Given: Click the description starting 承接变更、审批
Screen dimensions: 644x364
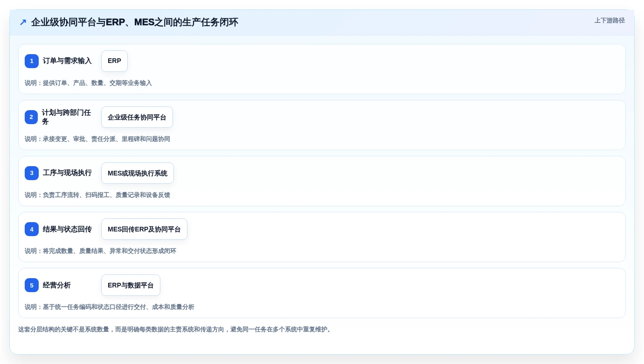Looking at the screenshot, I should [97, 139].
